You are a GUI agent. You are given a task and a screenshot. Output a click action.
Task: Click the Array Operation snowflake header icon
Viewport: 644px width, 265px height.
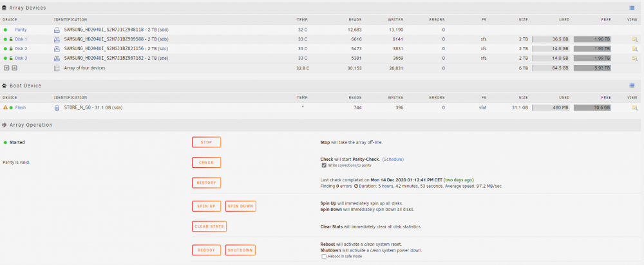point(5,125)
